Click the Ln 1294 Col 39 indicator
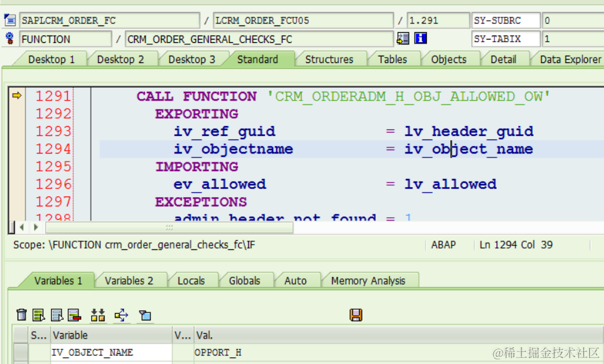The image size is (604, 364). click(516, 245)
